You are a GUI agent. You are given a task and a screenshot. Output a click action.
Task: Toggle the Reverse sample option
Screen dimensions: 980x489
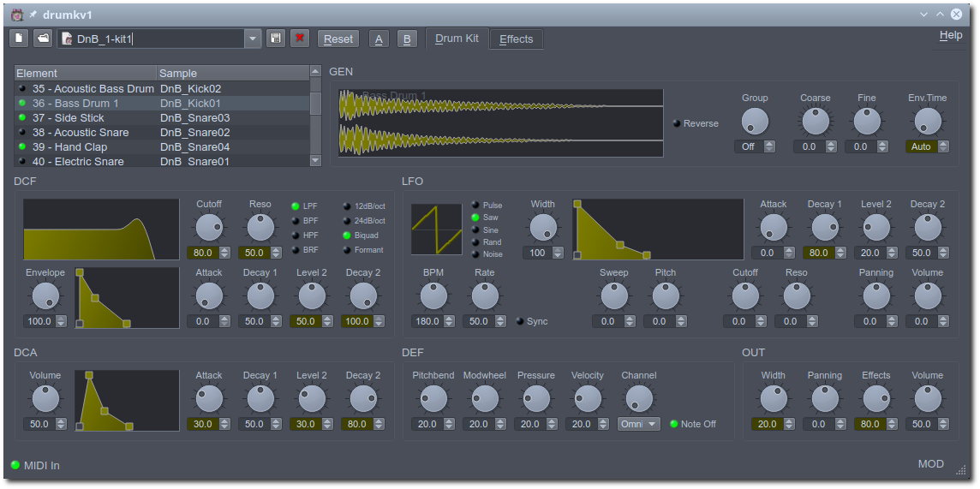coord(696,123)
